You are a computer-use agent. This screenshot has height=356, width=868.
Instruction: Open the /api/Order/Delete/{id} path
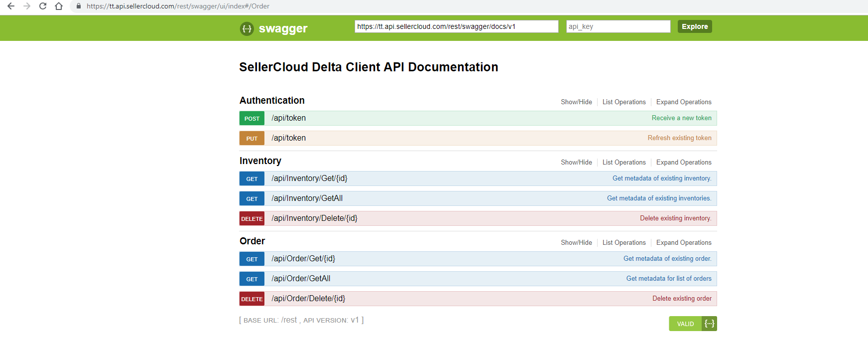pyautogui.click(x=308, y=299)
